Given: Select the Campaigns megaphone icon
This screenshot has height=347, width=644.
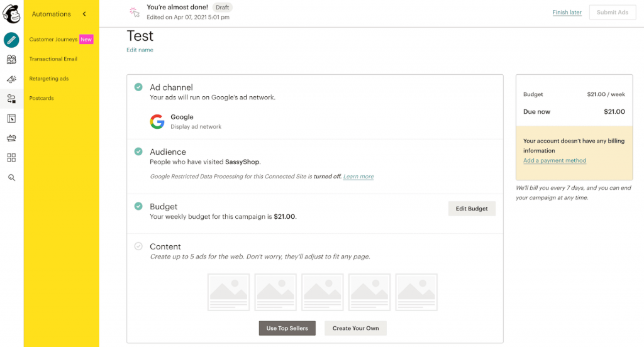Looking at the screenshot, I should (x=11, y=79).
